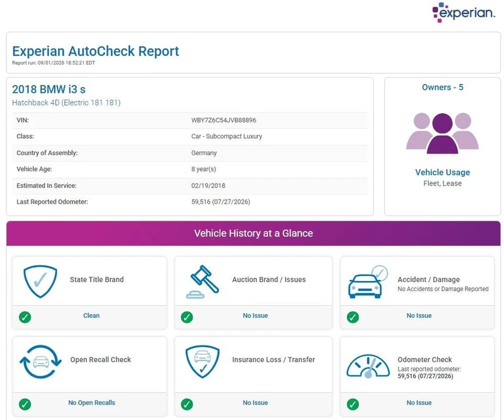Click the auction gavel icon
504x420 pixels.
203,282
